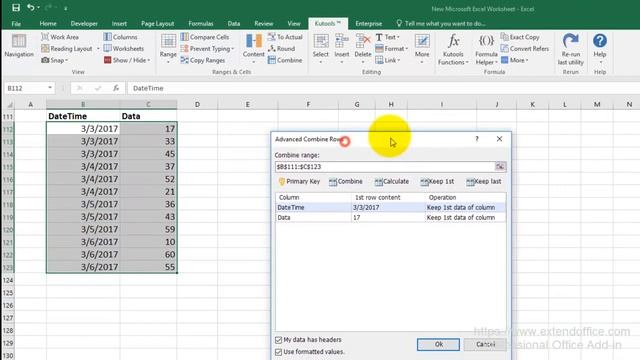Screen dimensions: 640x360
Task: Open the Kutools Help icon
Action: [x=600, y=41]
